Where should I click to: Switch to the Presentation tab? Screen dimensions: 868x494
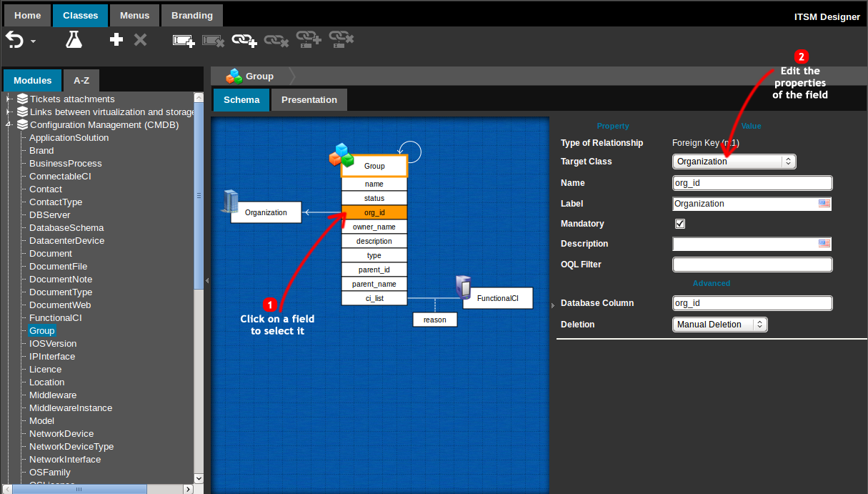309,100
